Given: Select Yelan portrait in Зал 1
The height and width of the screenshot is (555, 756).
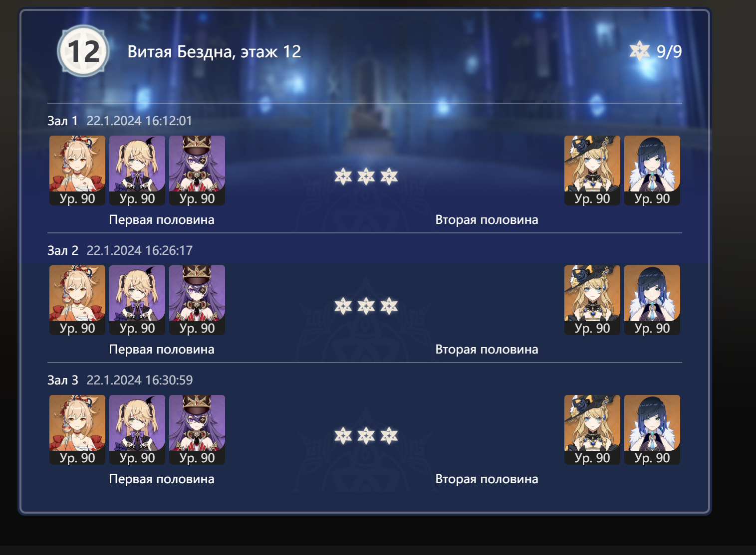Looking at the screenshot, I should coord(652,171).
